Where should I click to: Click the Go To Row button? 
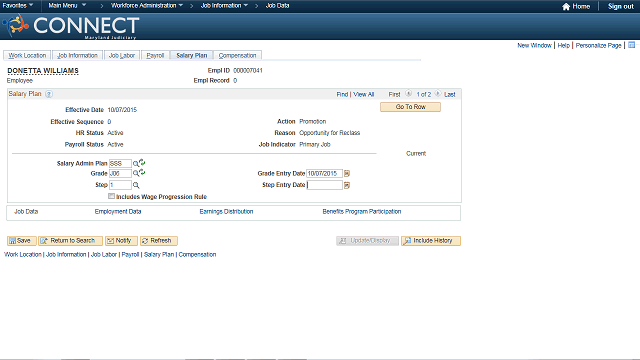[410, 107]
